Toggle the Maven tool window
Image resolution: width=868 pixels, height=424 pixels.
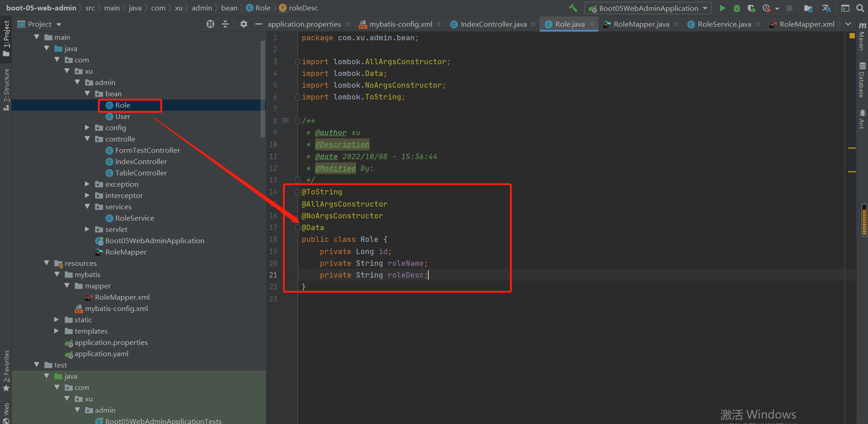click(x=862, y=36)
